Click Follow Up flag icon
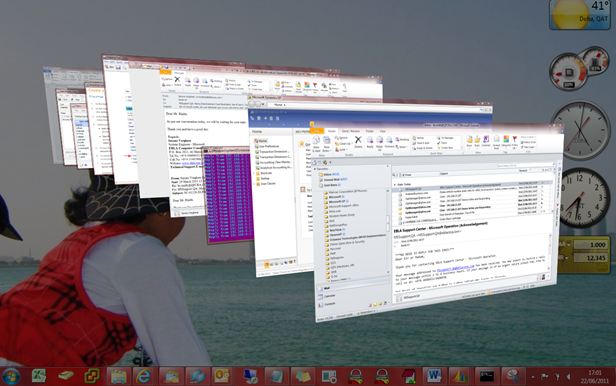This screenshot has width=616, height=386. [x=514, y=142]
